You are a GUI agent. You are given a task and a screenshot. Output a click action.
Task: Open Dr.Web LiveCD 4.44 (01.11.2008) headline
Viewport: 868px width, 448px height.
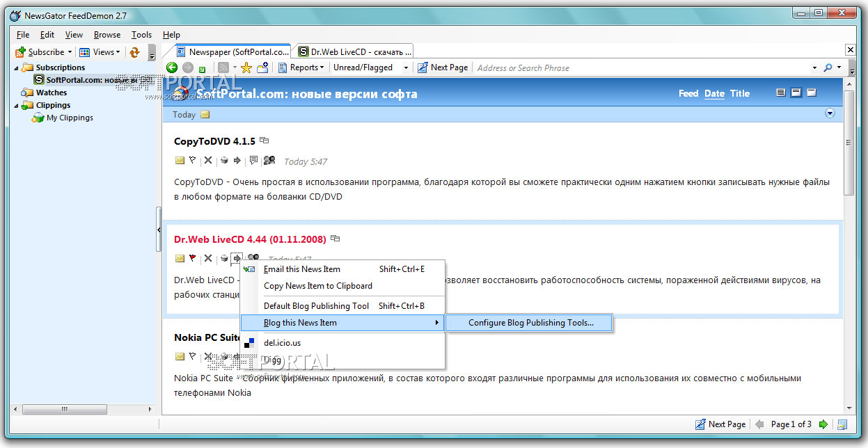[x=250, y=239]
